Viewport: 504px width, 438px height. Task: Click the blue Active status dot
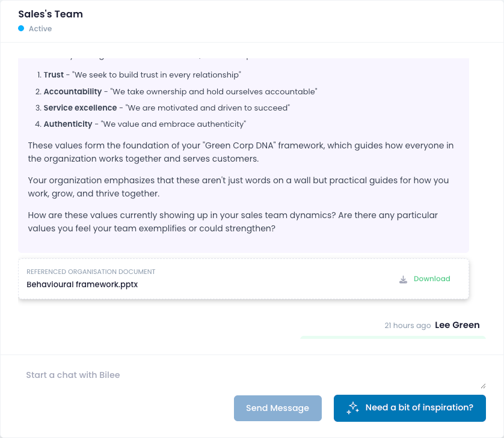click(x=22, y=28)
